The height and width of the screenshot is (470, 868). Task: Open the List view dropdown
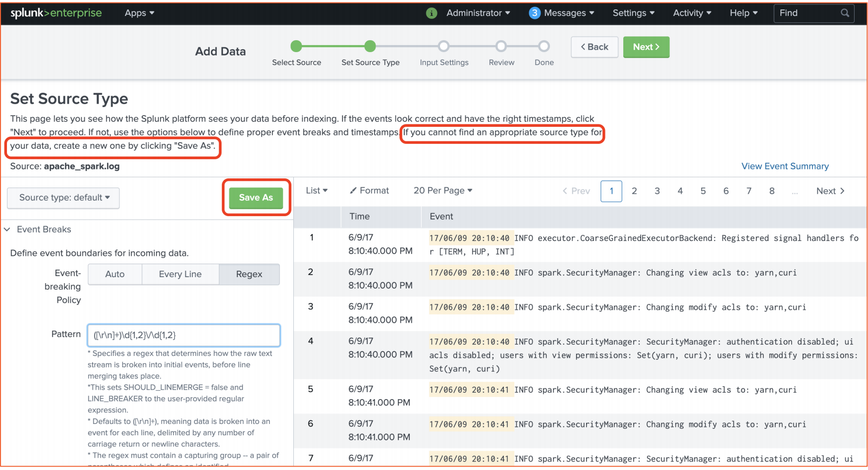click(x=317, y=190)
